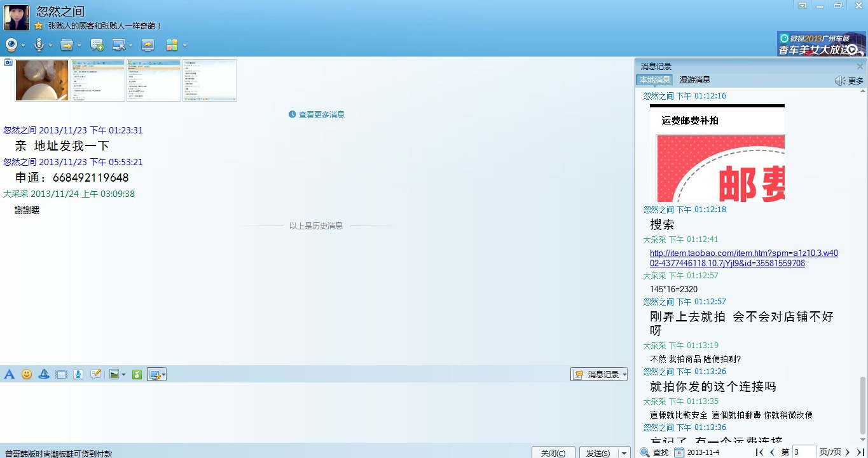Click the contact name 忽然之间 in header
This screenshot has width=868, height=458.
pos(60,11)
